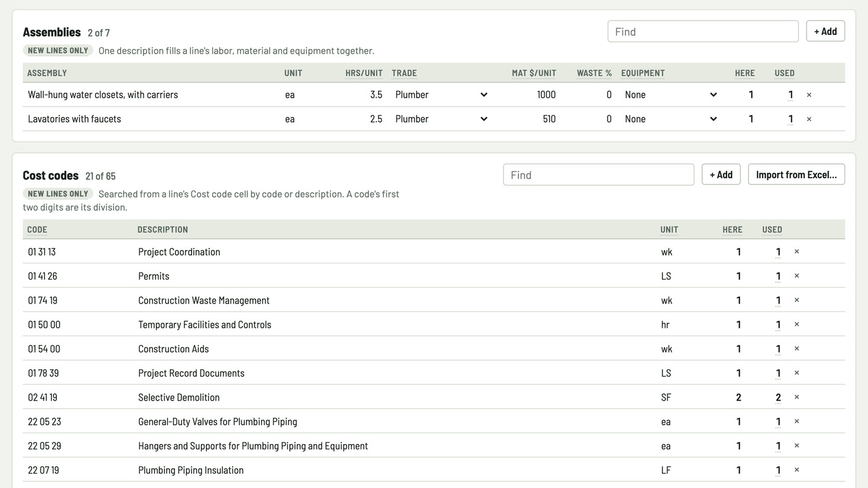Viewport: 868px width, 488px height.
Task: Open Trade dropdown for Wall-hung water closets
Action: (441, 95)
